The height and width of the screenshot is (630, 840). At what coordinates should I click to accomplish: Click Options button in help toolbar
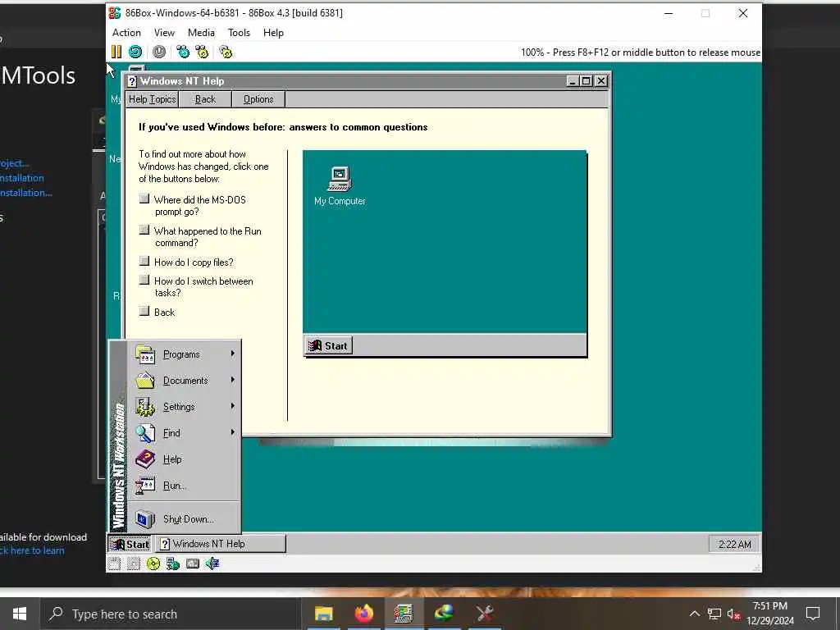point(258,99)
